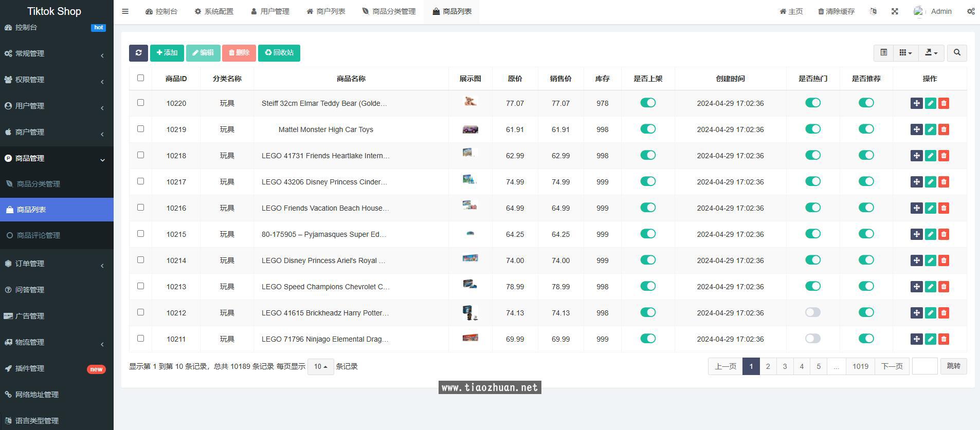Go to 下一页 next page
The height and width of the screenshot is (430, 980).
pos(892,366)
